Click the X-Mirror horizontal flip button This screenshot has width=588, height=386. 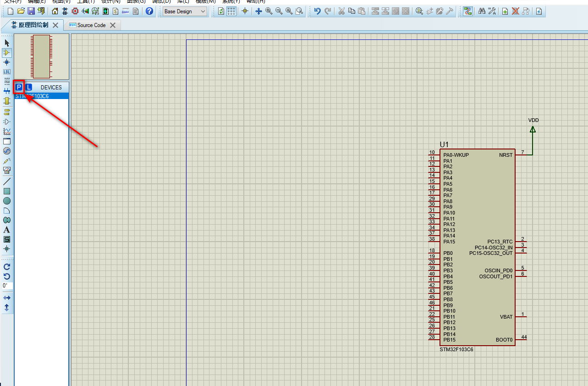[x=7, y=298]
